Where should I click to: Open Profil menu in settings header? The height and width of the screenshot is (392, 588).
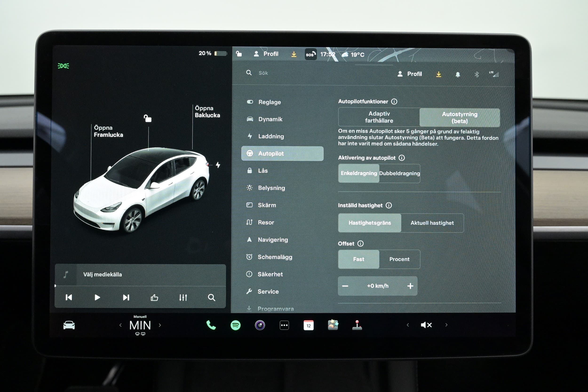pyautogui.click(x=409, y=74)
